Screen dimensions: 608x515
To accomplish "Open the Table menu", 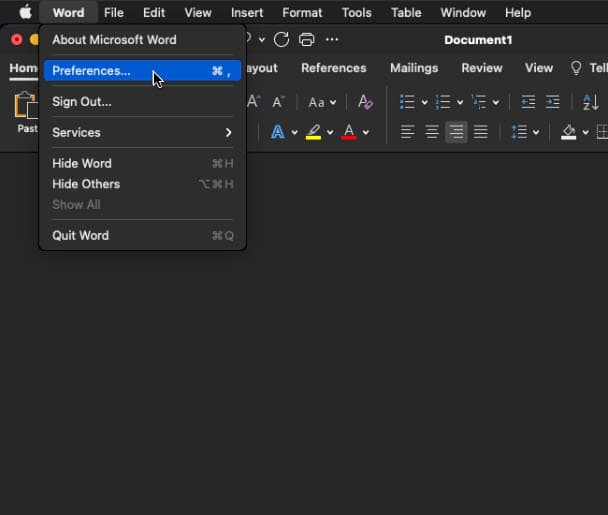I will click(x=406, y=12).
